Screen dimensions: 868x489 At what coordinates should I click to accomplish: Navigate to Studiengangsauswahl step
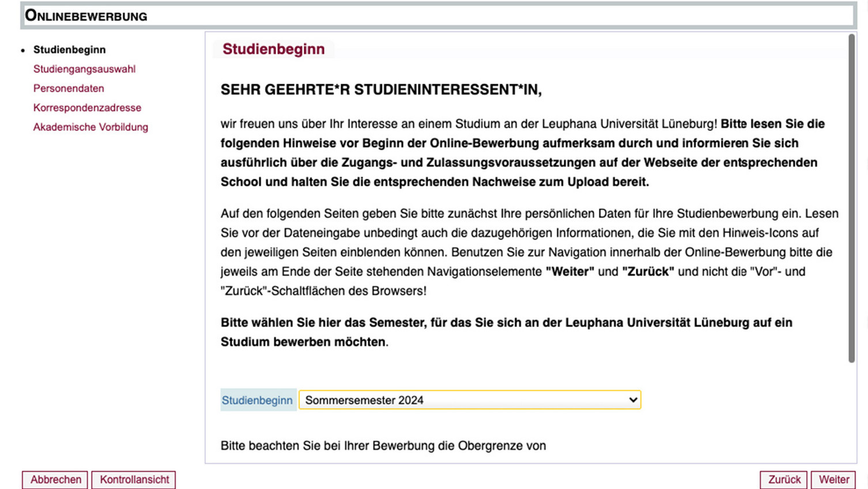click(84, 69)
